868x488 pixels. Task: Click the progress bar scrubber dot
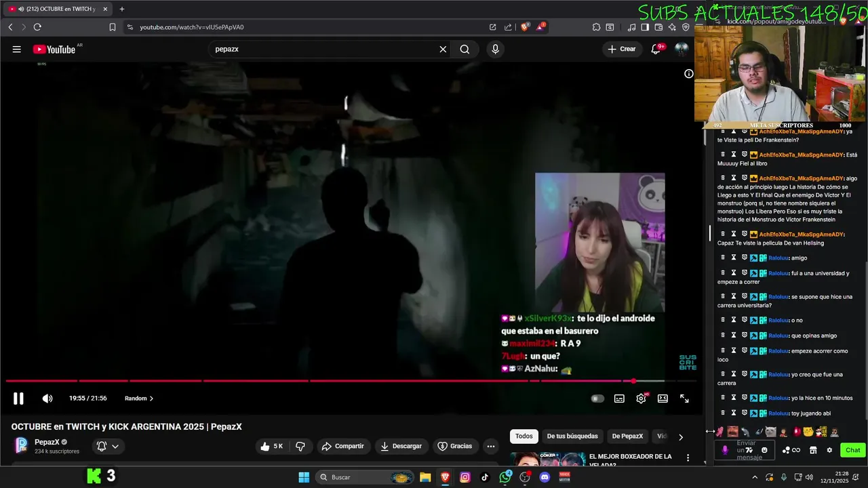[633, 381]
